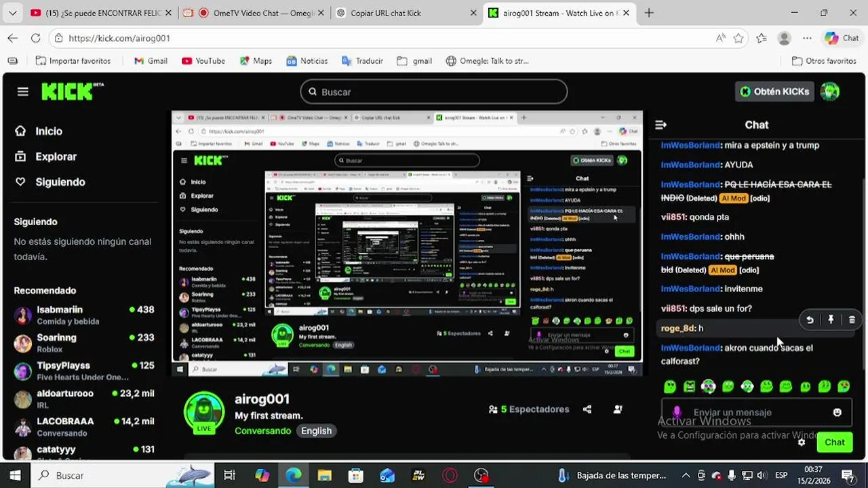Image resolution: width=868 pixels, height=488 pixels.
Task: Click username vii851 on qonda message
Action: tap(673, 218)
